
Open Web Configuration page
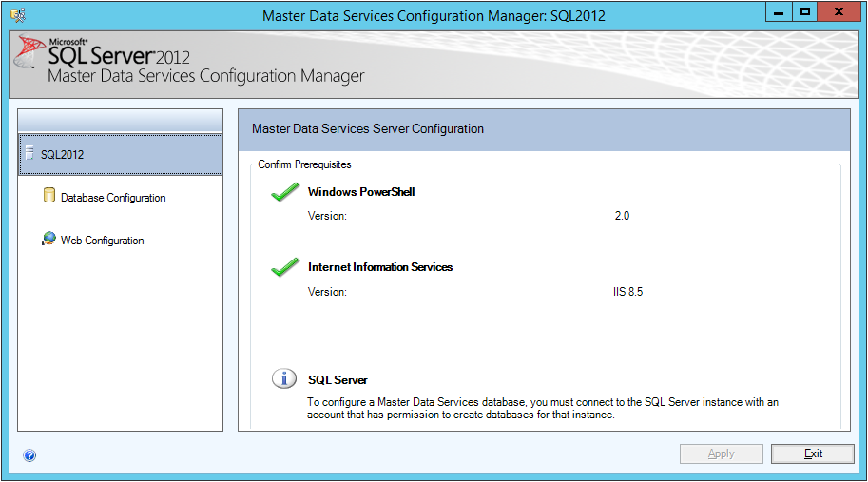pyautogui.click(x=103, y=241)
